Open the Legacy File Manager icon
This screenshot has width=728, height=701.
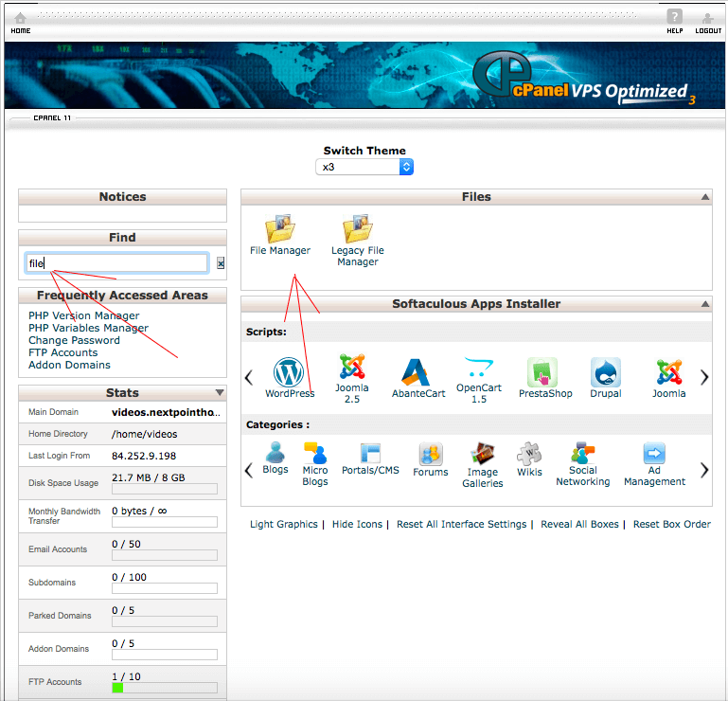358,228
